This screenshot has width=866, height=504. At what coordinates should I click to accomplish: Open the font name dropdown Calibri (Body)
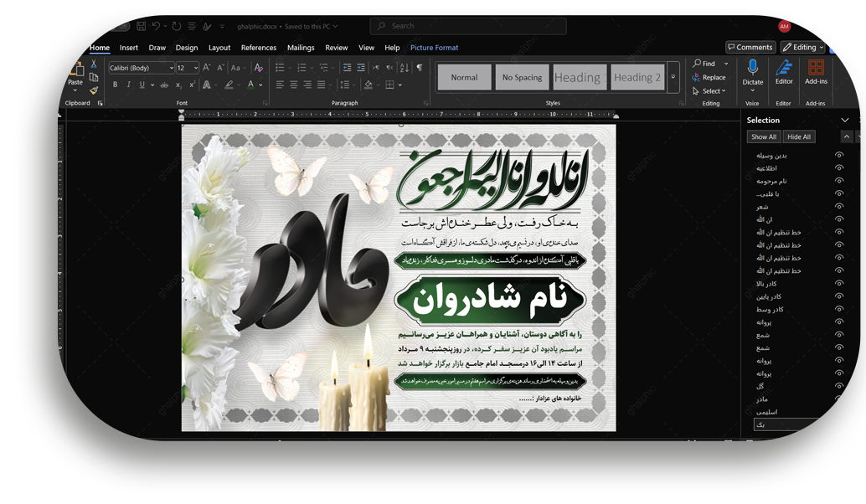coord(141,68)
